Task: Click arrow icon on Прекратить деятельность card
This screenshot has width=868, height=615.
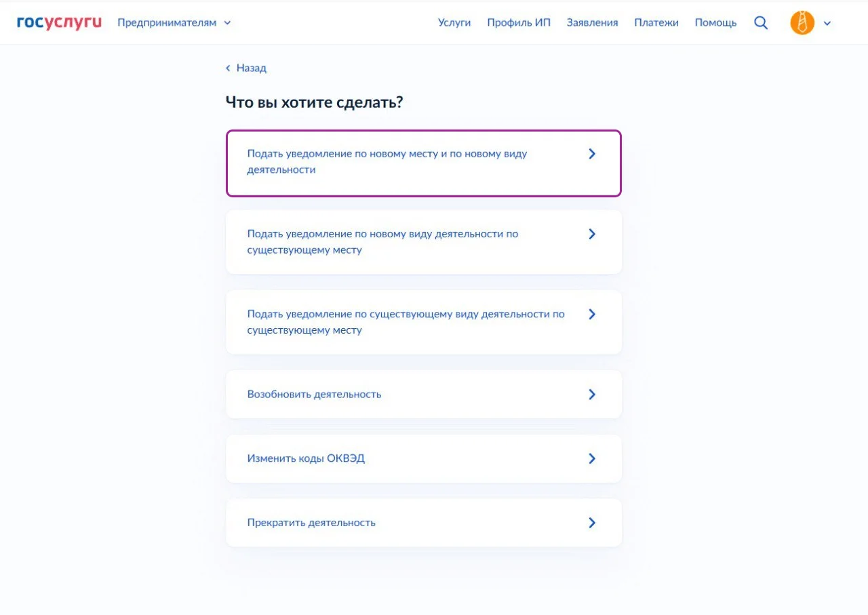Action: tap(592, 523)
